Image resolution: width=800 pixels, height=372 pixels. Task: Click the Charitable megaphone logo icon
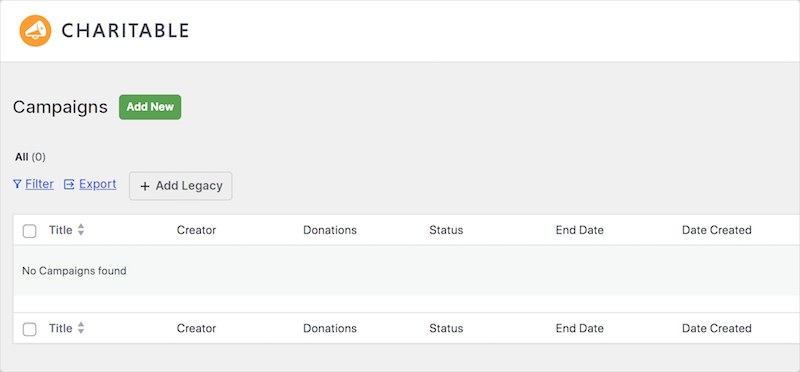coord(35,31)
